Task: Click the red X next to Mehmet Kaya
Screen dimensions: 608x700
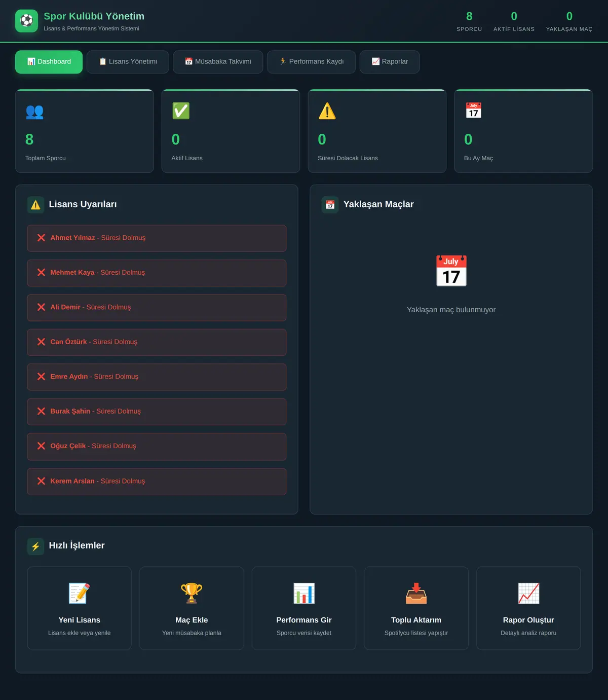Action: click(42, 272)
